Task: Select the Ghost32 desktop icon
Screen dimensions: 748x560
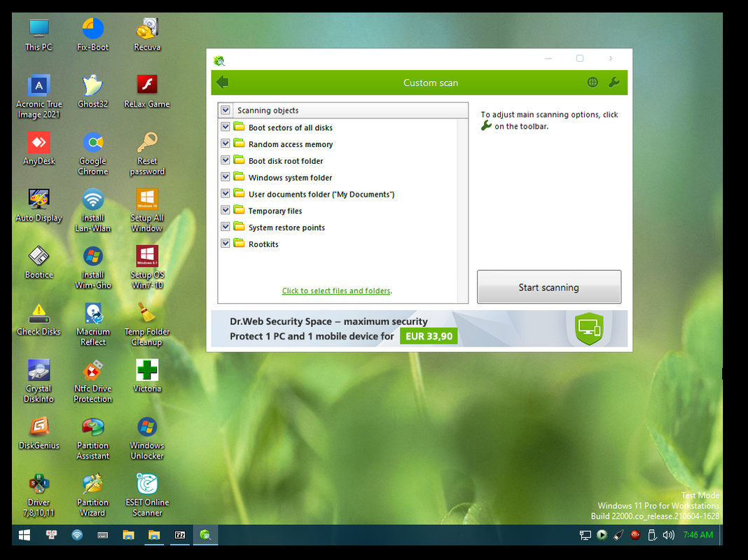Action: (92, 92)
